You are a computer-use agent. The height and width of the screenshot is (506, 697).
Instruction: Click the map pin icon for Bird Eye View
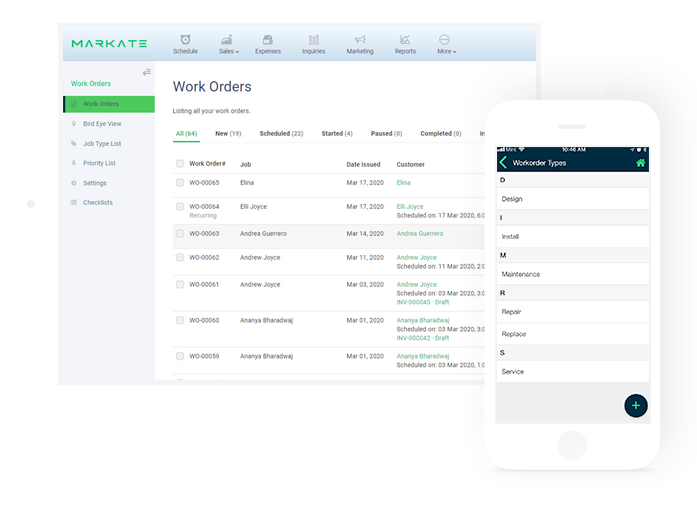[x=74, y=124]
